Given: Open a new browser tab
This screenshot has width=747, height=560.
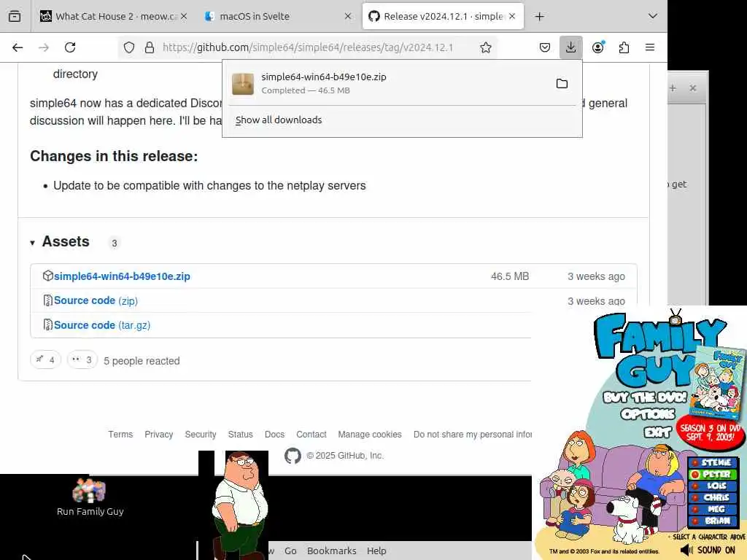Looking at the screenshot, I should pyautogui.click(x=539, y=17).
